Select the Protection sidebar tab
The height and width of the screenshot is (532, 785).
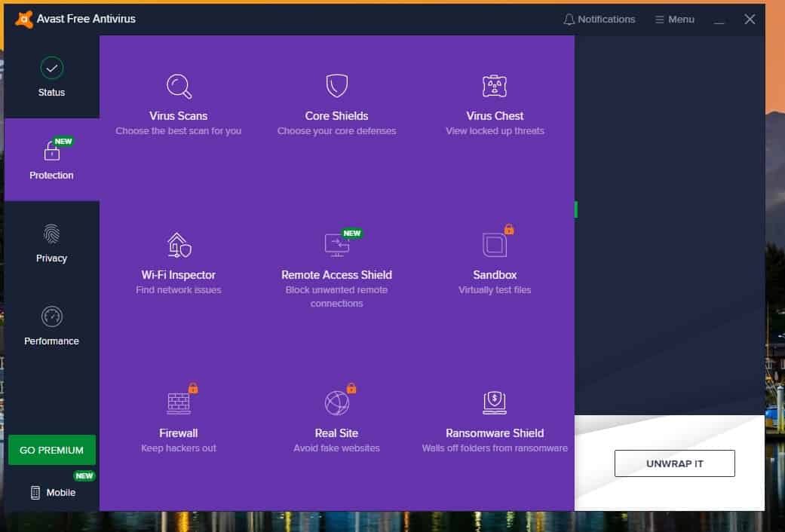click(51, 160)
